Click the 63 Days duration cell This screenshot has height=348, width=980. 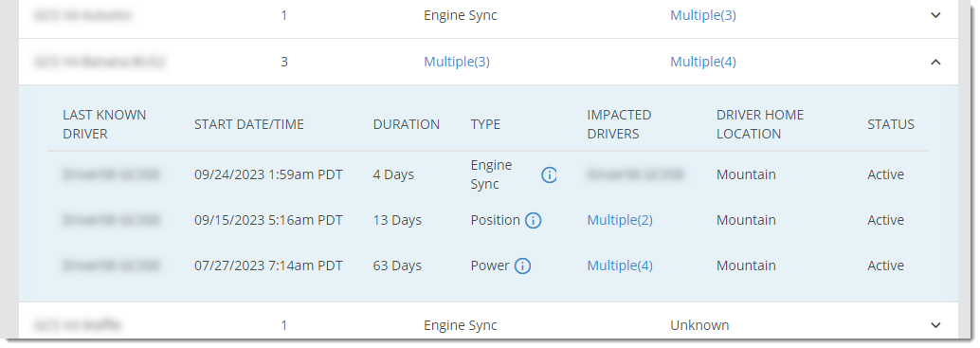coord(397,266)
